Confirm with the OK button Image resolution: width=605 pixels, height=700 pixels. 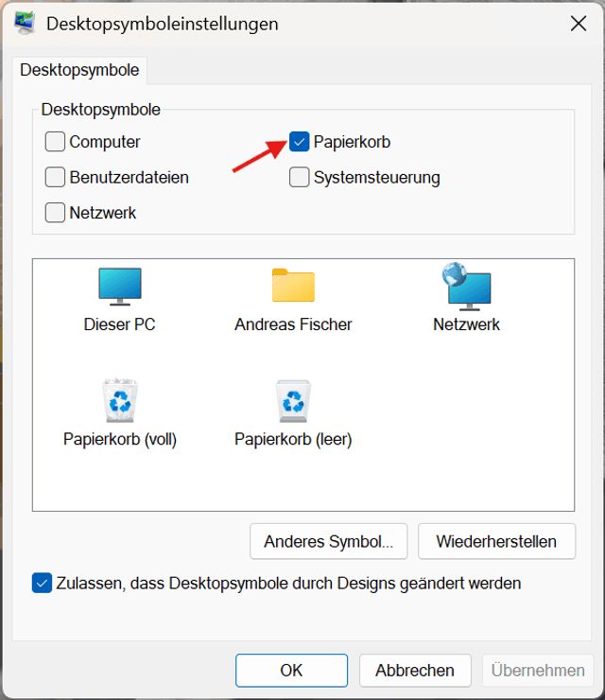[x=291, y=670]
